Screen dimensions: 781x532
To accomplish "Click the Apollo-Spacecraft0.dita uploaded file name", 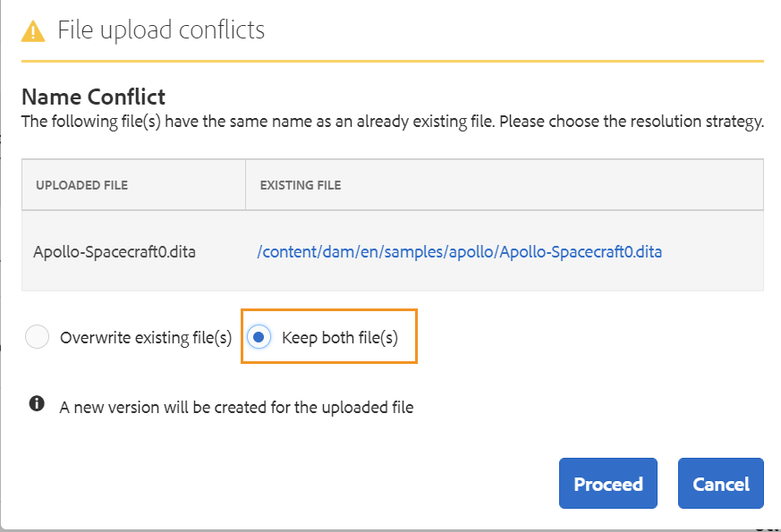I will (115, 251).
